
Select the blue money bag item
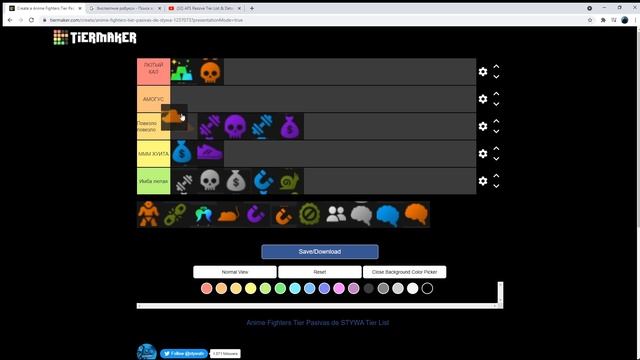(x=183, y=153)
